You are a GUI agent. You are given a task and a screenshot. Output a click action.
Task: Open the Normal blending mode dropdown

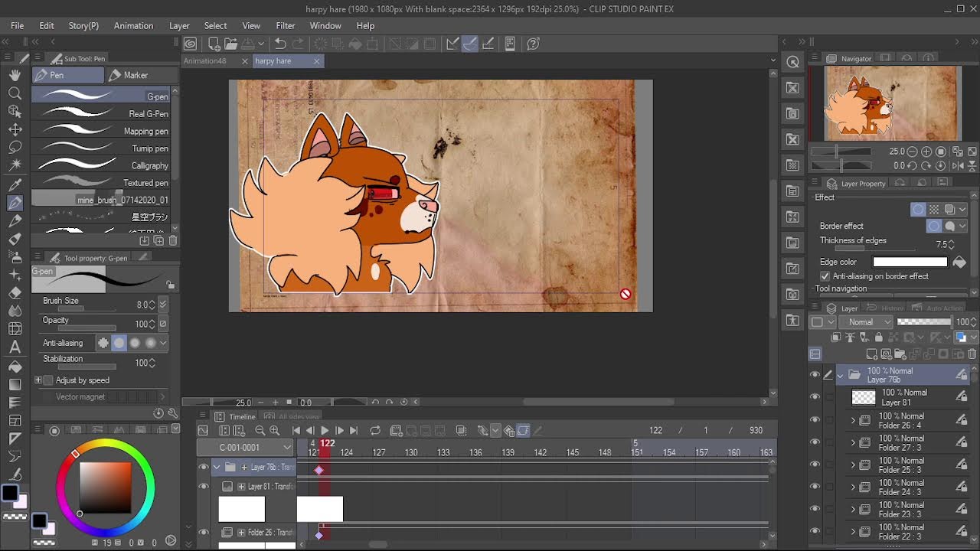click(867, 322)
